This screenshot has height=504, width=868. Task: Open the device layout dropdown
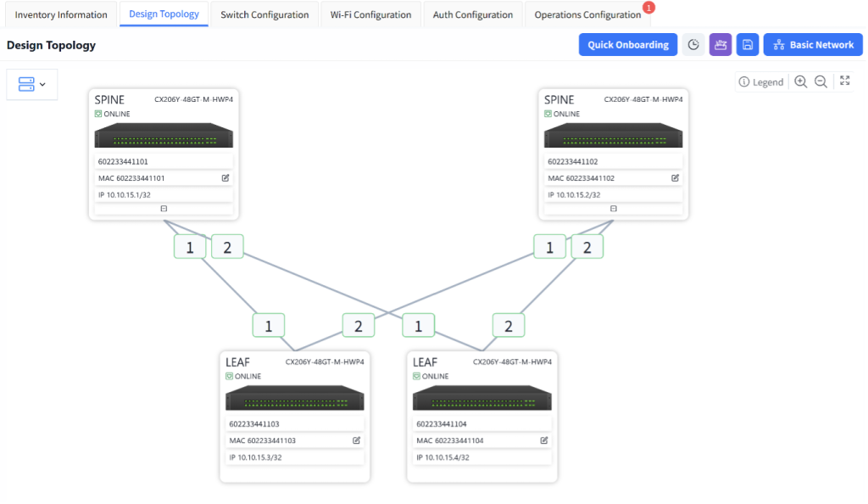tap(31, 84)
